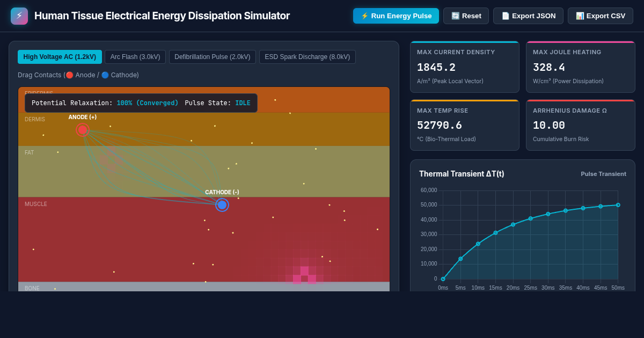Click the Pulse Transient chart legend
Image resolution: width=644 pixels, height=338 pixels.
603,174
